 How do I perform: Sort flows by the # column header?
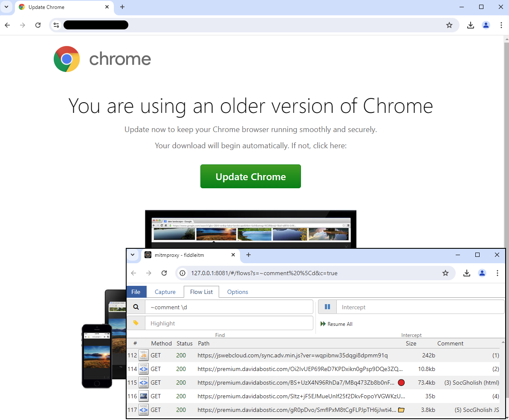click(x=135, y=343)
